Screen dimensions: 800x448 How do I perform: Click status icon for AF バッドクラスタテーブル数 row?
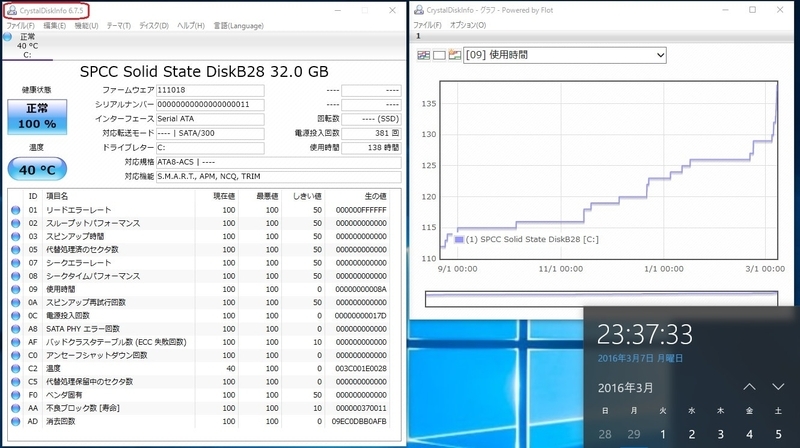16,342
